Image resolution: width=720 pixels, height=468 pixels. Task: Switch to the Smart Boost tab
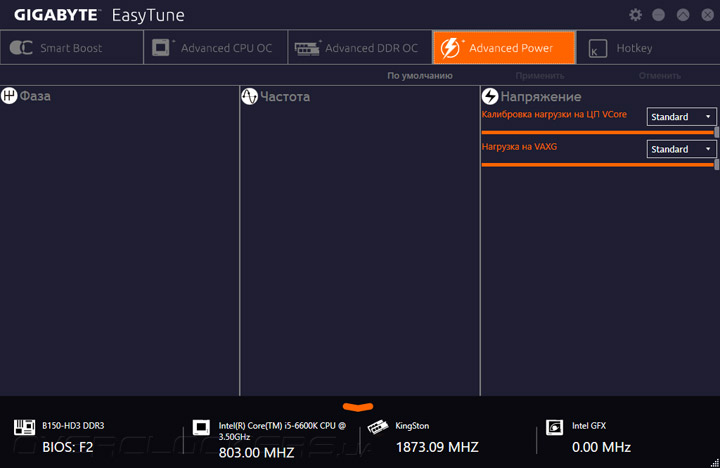(x=72, y=48)
